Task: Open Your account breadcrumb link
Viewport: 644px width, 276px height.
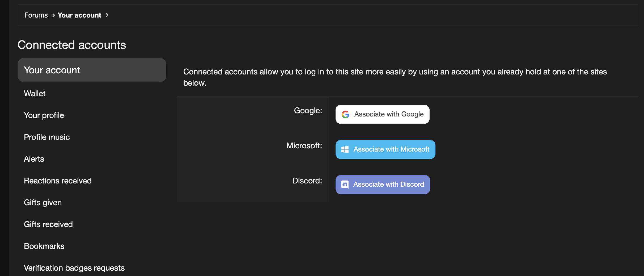Action: pyautogui.click(x=79, y=15)
